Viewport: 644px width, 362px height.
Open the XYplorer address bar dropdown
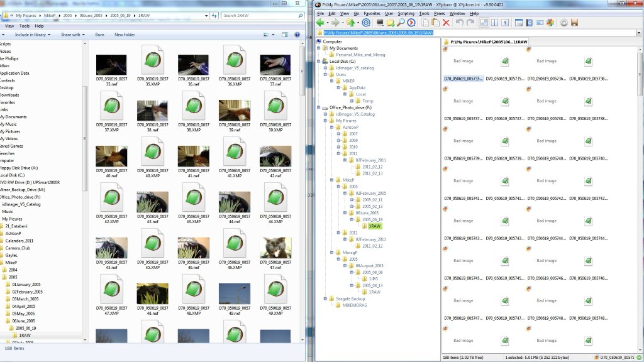pyautogui.click(x=638, y=32)
